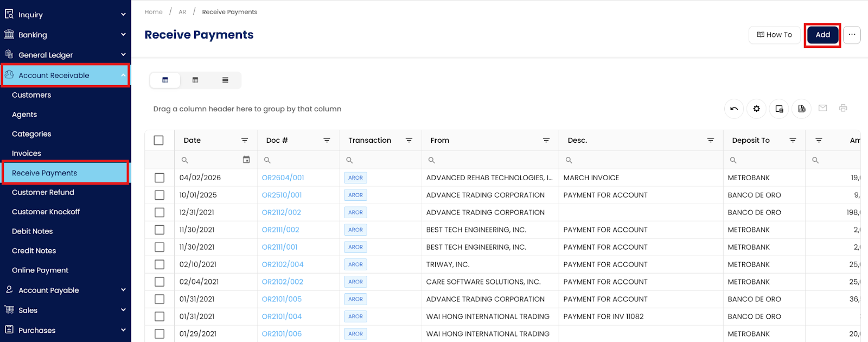Screen dimensions: 868x342
Task: Expand the Sales menu chevron
Action: [x=123, y=310]
